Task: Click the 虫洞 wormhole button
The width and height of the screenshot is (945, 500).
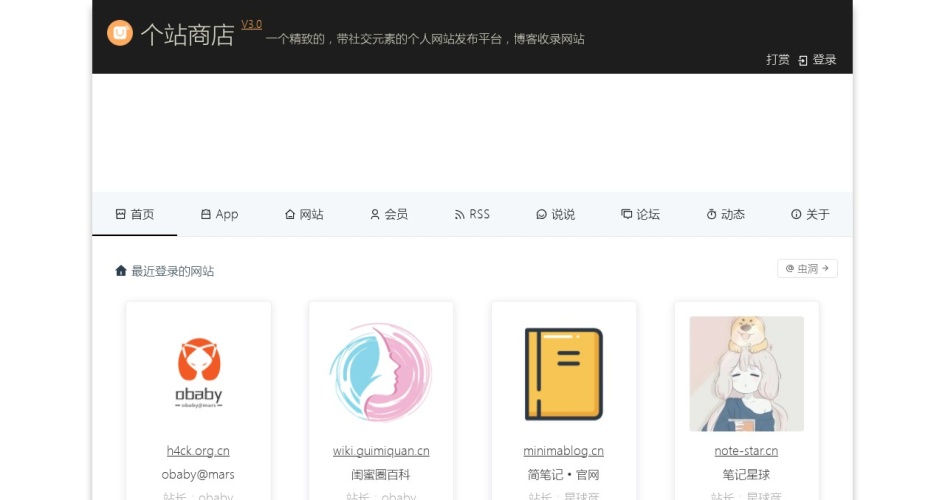Action: coord(807,268)
